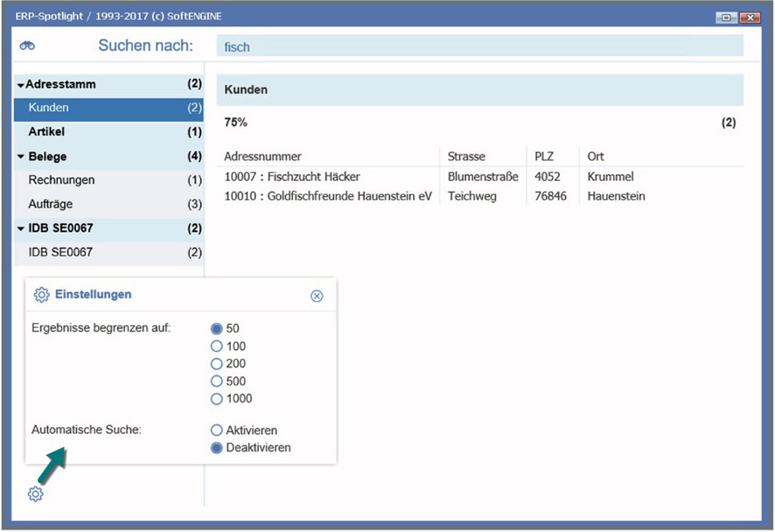Click gear icon in Einstellungen header
This screenshot has height=532, width=775.
coord(41,295)
